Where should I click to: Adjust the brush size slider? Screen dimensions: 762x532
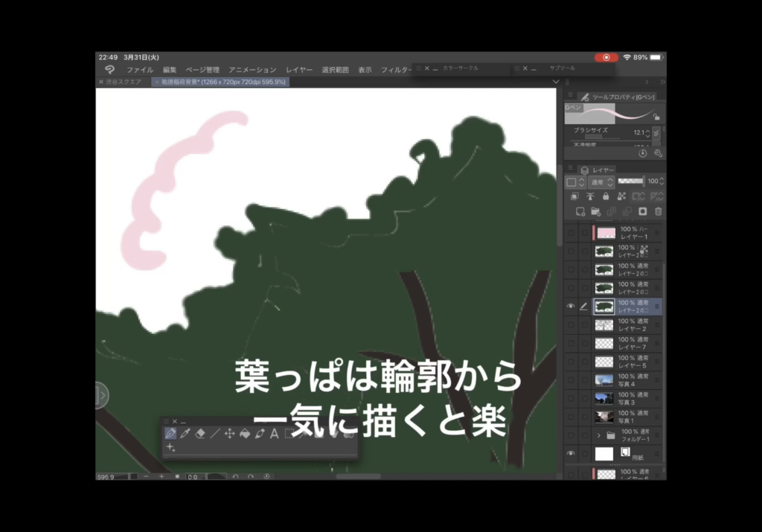(x=601, y=137)
